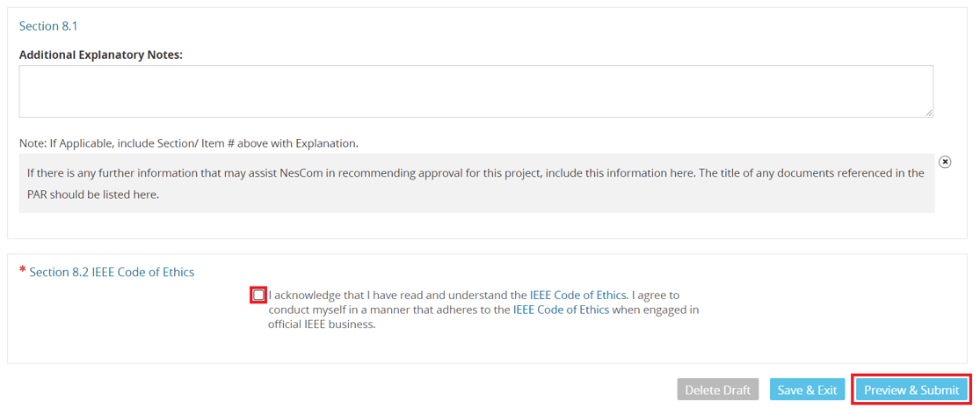Open the second IEEE Code of Ethics link

click(562, 309)
